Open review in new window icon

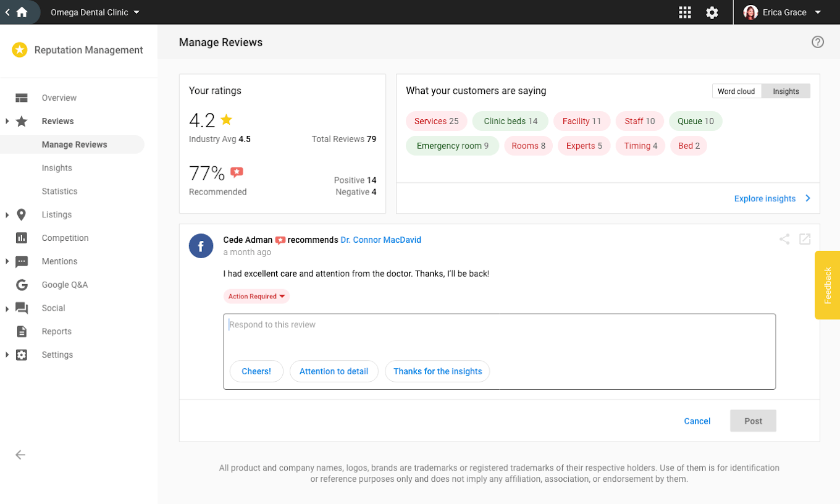pyautogui.click(x=805, y=239)
